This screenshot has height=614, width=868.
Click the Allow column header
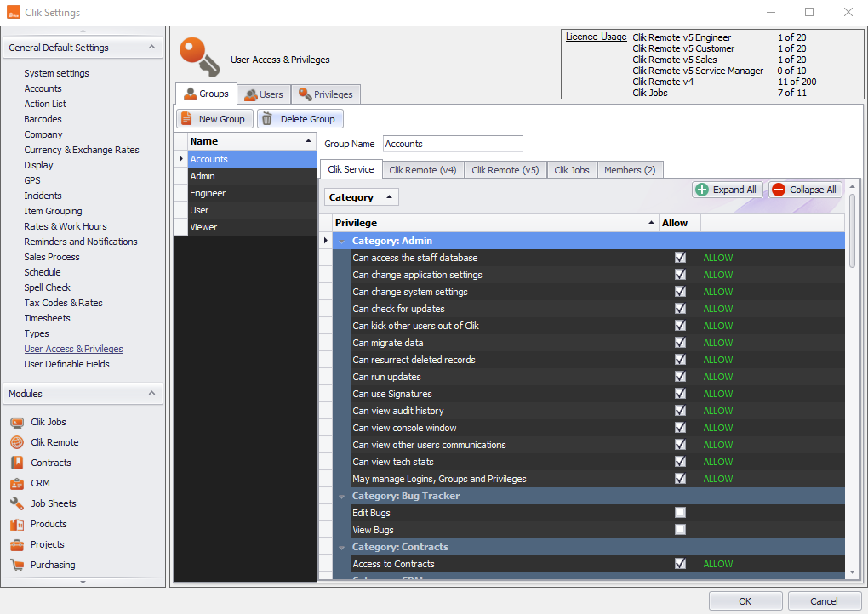(680, 223)
